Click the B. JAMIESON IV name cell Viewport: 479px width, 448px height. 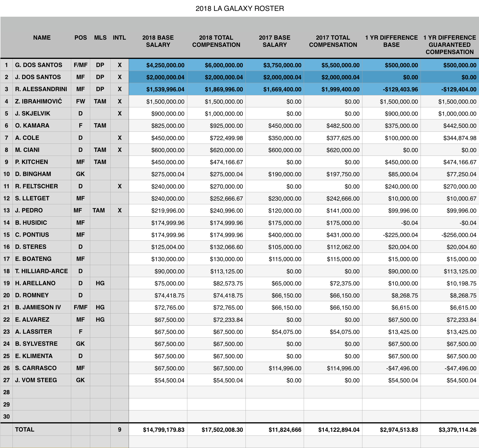coord(42,307)
